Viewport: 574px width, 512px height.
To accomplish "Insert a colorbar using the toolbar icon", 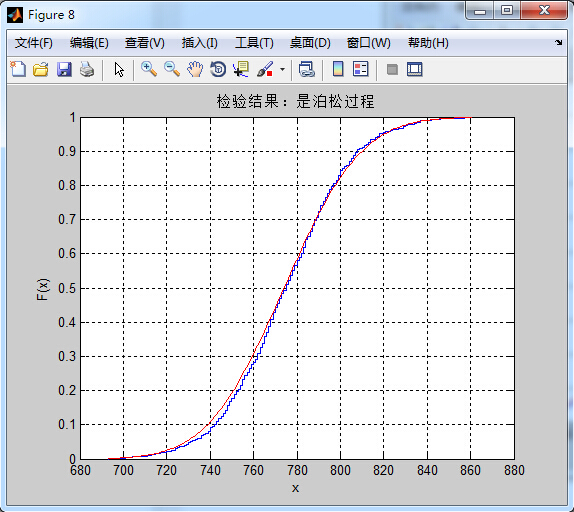I will click(338, 69).
